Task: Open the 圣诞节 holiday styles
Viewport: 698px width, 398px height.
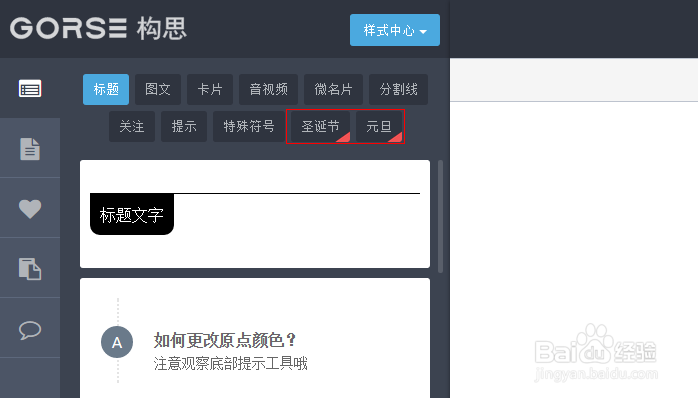Action: pos(320,126)
